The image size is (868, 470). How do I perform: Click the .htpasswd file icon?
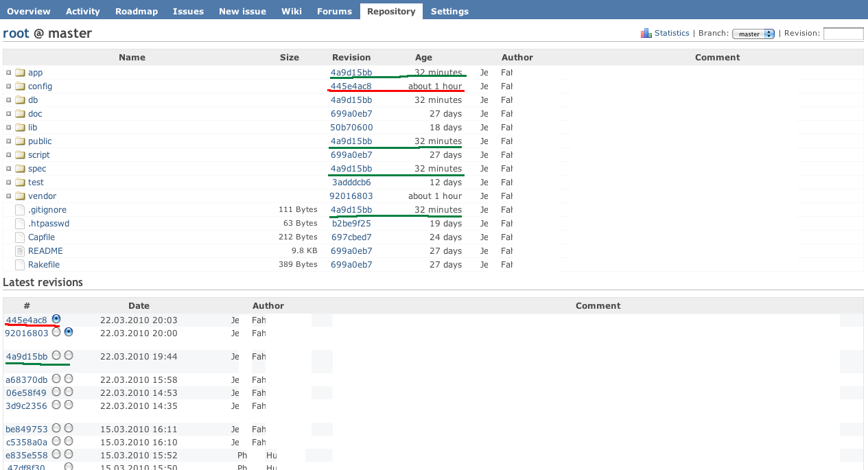click(20, 224)
